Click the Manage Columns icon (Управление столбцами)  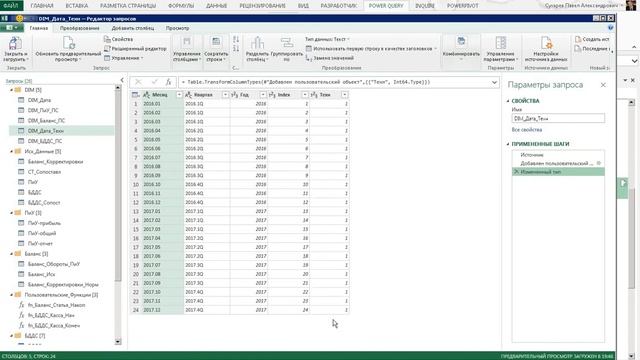point(187,42)
